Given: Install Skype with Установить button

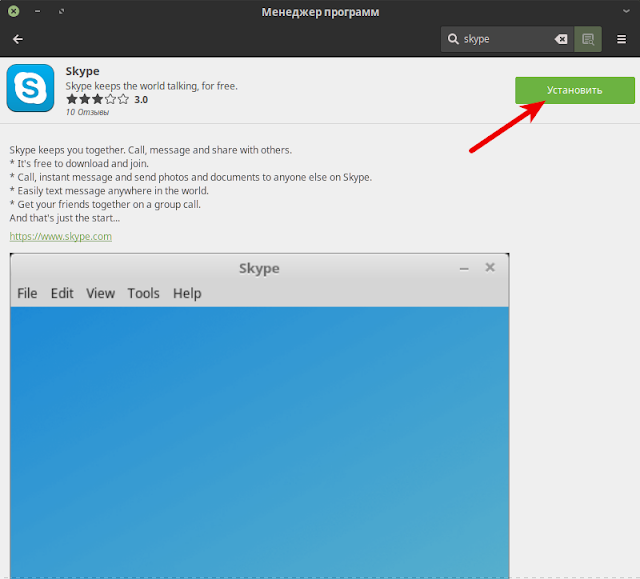Looking at the screenshot, I should pyautogui.click(x=575, y=90).
